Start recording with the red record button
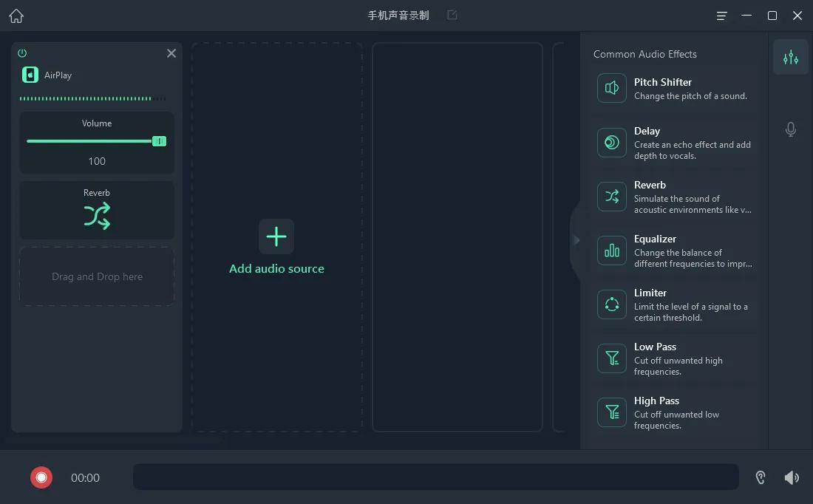The image size is (813, 504). point(41,477)
